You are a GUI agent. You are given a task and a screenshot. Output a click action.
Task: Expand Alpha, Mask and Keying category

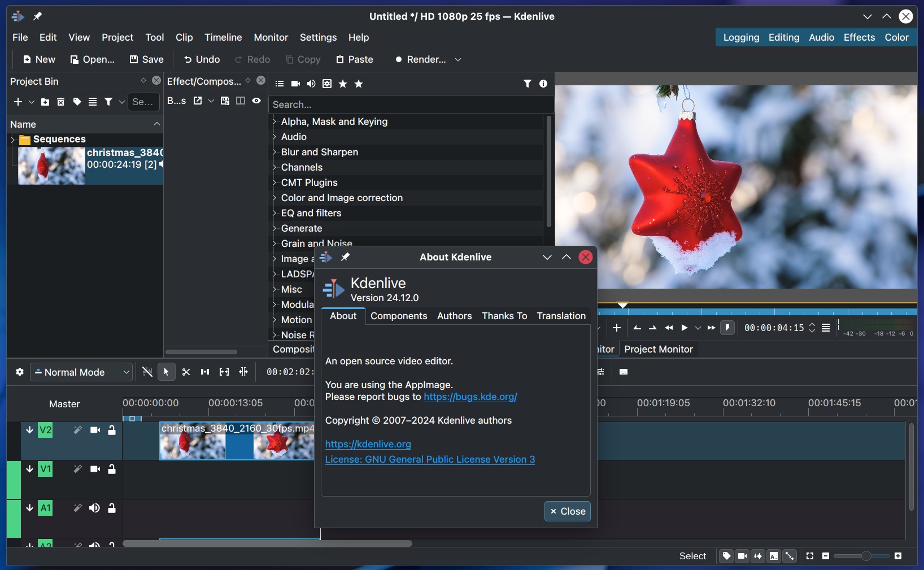tap(274, 121)
